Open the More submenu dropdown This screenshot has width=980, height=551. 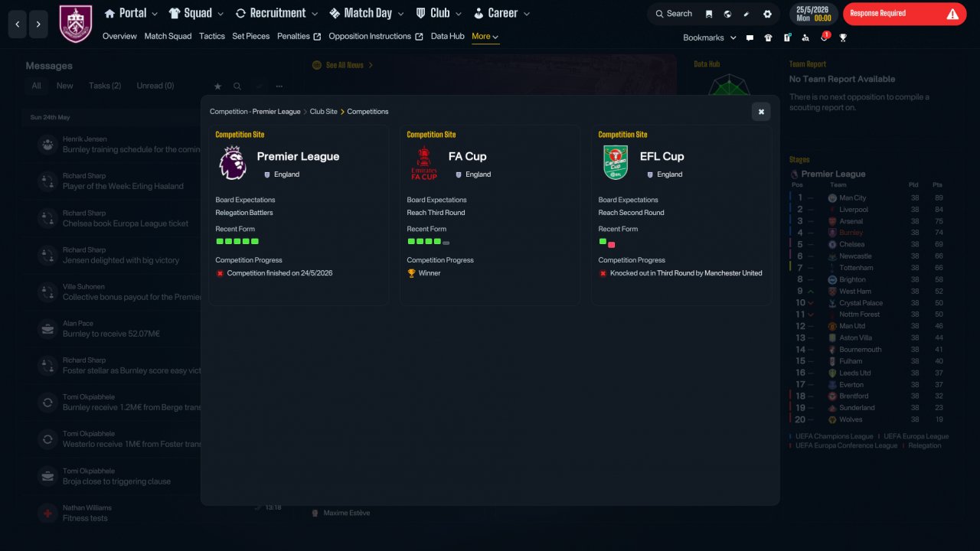point(485,36)
